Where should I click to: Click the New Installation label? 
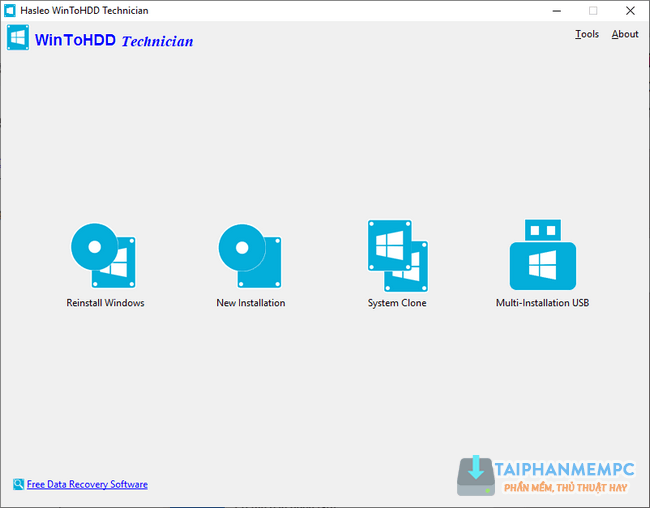250,303
